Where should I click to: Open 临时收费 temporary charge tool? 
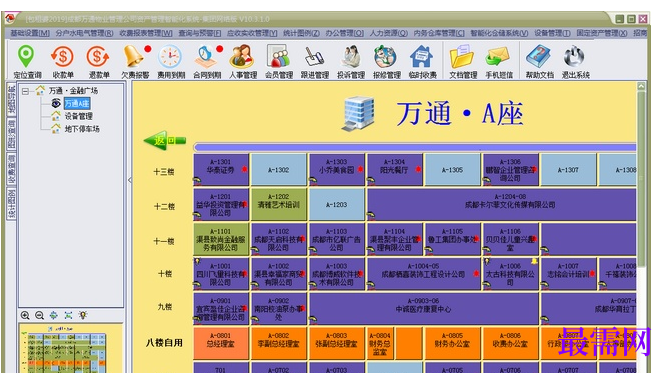[x=423, y=62]
